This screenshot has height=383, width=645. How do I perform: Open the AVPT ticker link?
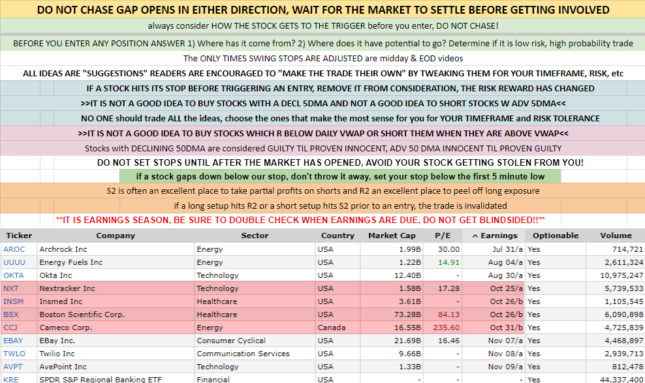13,367
